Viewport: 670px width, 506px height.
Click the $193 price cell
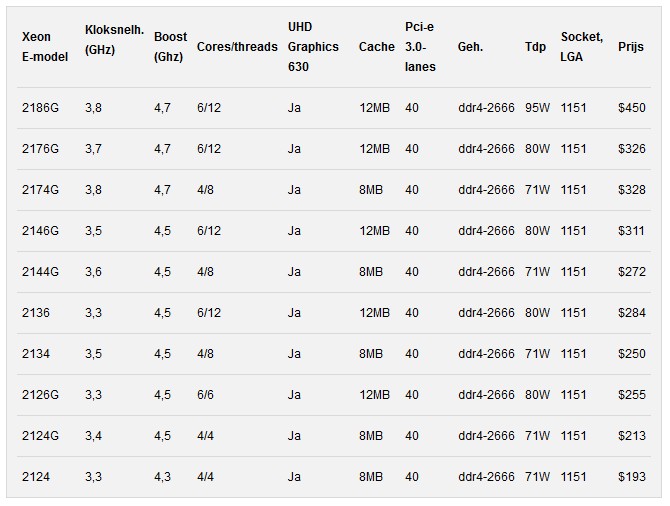point(632,477)
